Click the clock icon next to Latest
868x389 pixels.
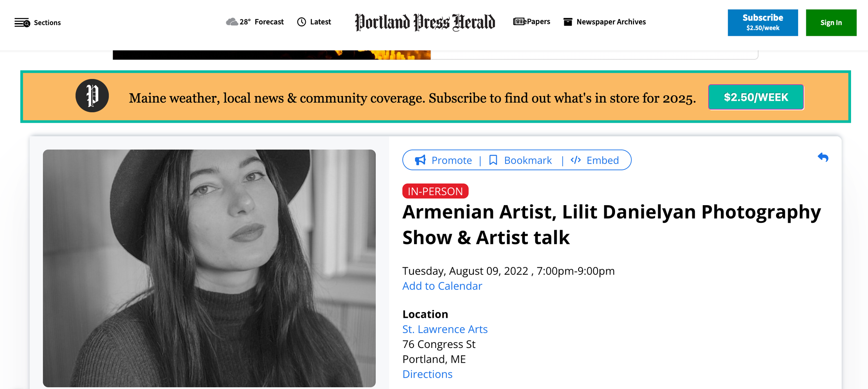click(301, 22)
